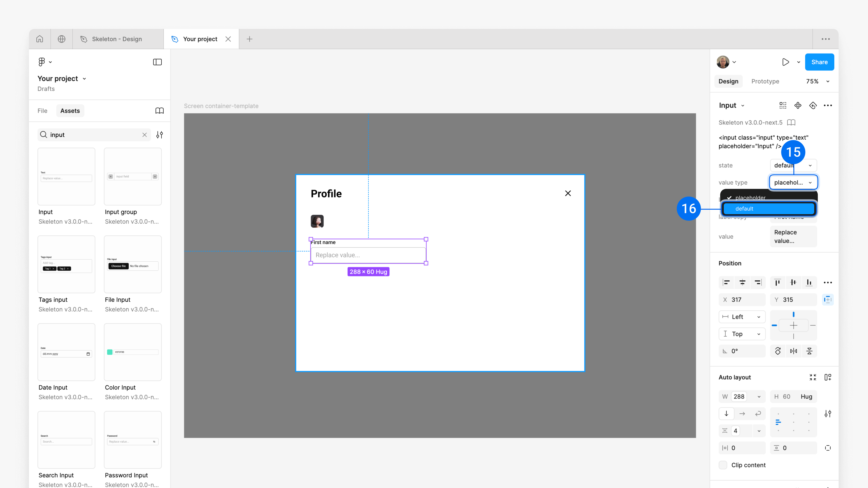
Task: Click the align horizontal centers icon
Action: [x=742, y=283]
